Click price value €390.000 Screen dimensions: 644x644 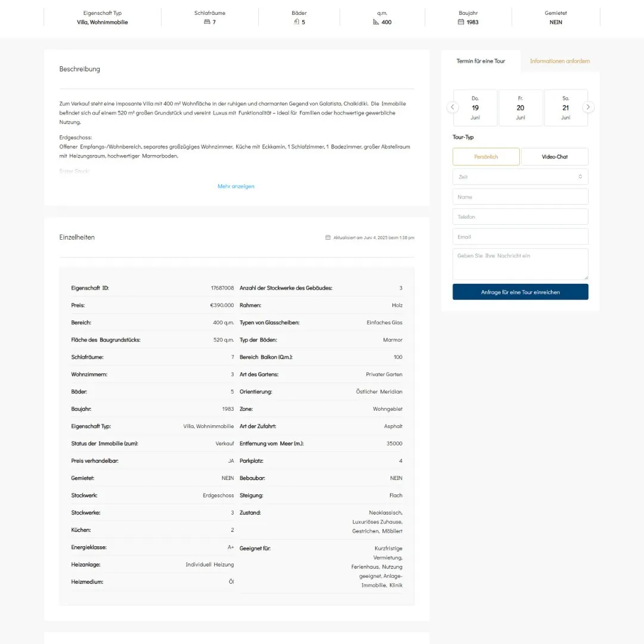pos(222,305)
